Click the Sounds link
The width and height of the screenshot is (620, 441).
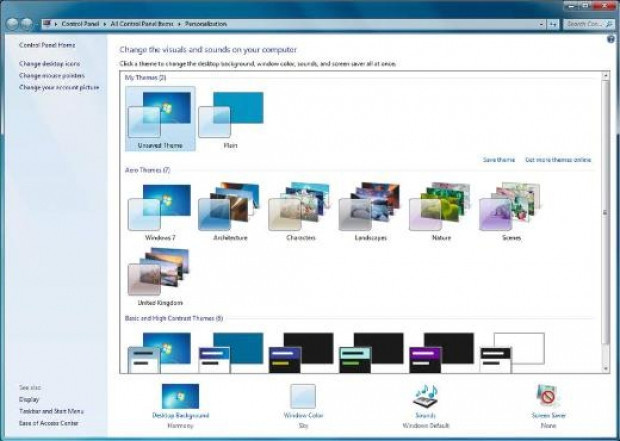[426, 415]
